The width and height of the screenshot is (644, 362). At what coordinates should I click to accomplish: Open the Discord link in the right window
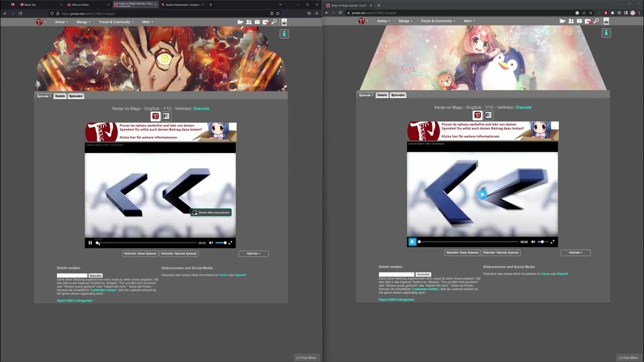(x=562, y=274)
